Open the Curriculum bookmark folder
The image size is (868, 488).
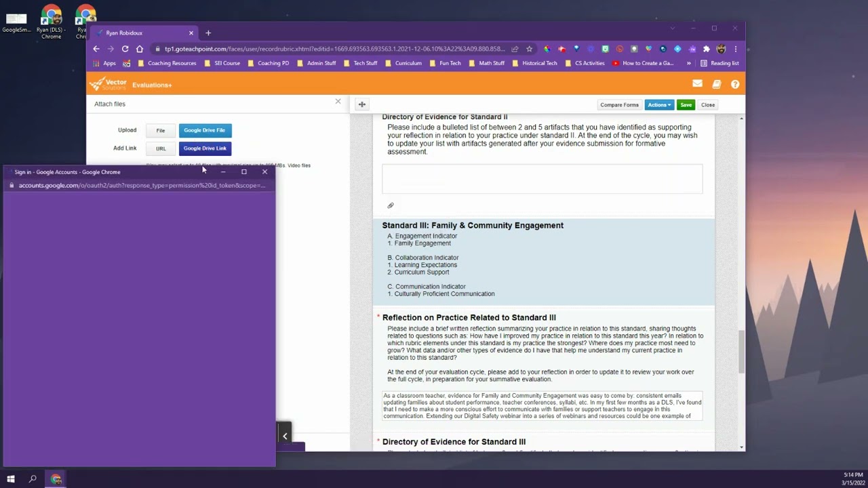tap(403, 63)
